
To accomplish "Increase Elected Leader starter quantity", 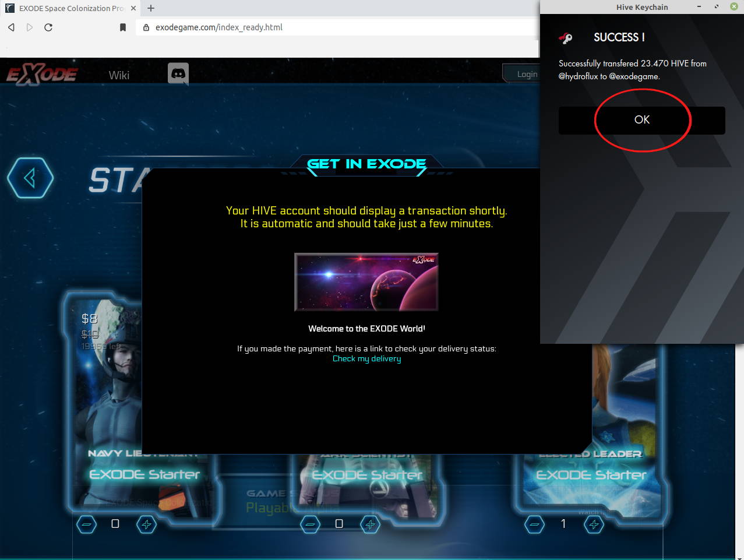I will [594, 524].
